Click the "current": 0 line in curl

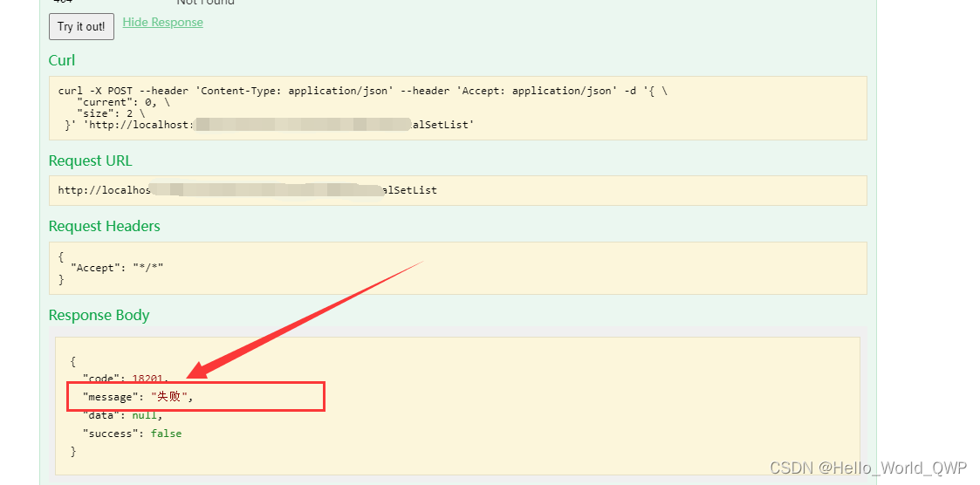123,102
